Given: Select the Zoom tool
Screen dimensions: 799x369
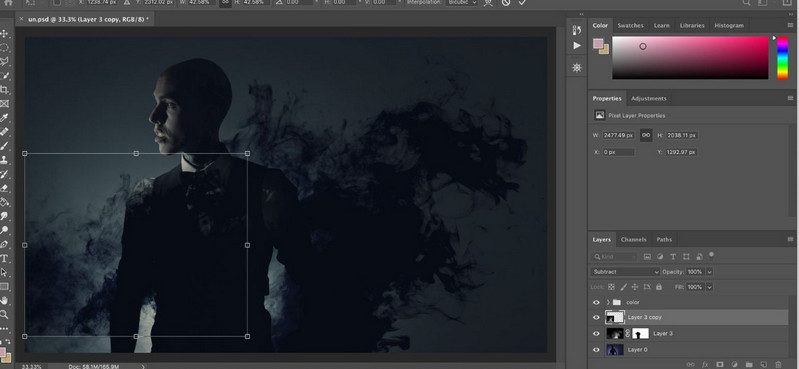Looking at the screenshot, I should 5,314.
